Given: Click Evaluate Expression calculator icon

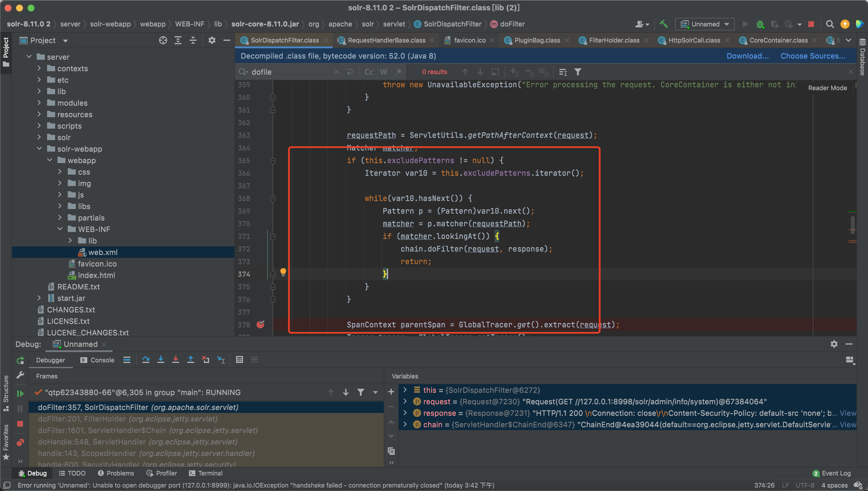Looking at the screenshot, I should pos(239,359).
